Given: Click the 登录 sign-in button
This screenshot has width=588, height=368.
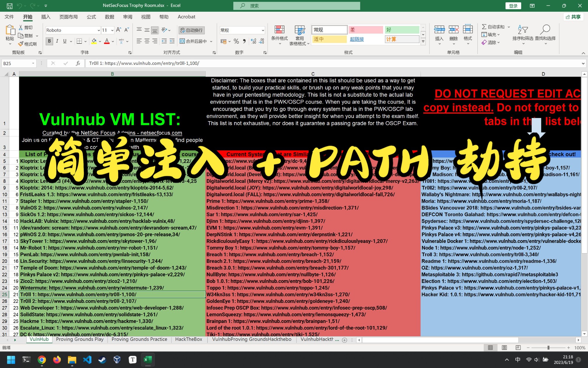Looking at the screenshot, I should [513, 6].
